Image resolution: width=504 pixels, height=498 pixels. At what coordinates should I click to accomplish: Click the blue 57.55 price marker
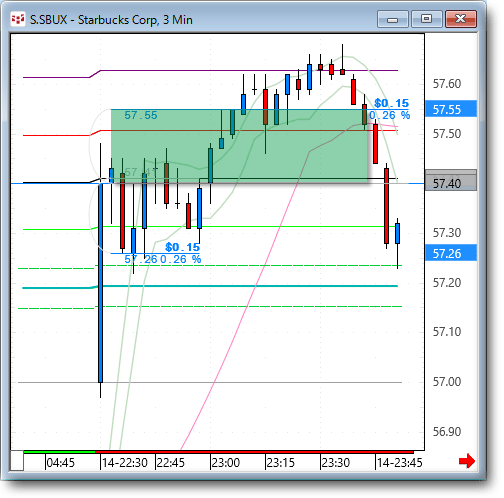coord(451,109)
